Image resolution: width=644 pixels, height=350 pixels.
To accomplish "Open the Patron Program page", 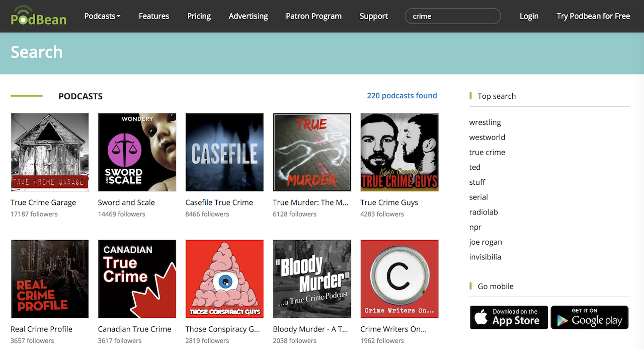I will [x=313, y=16].
